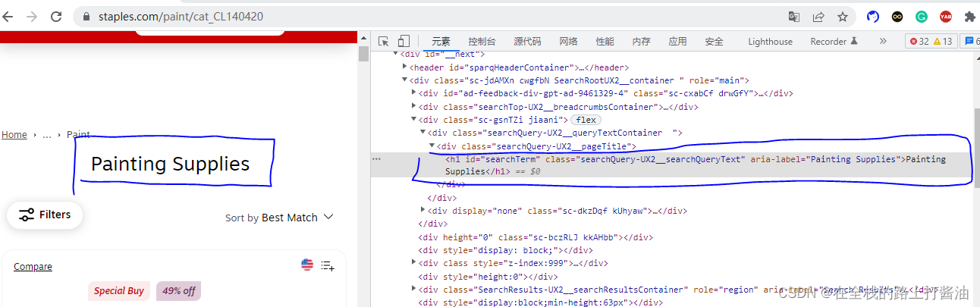Open the extensions puzzle piece menu
Viewport: 980px width, 307px height.
(x=969, y=17)
